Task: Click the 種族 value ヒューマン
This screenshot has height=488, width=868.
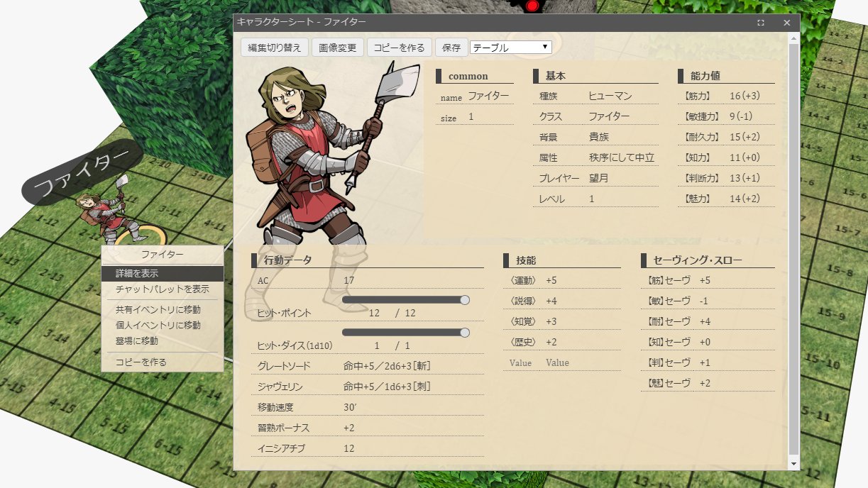Action: (x=610, y=96)
